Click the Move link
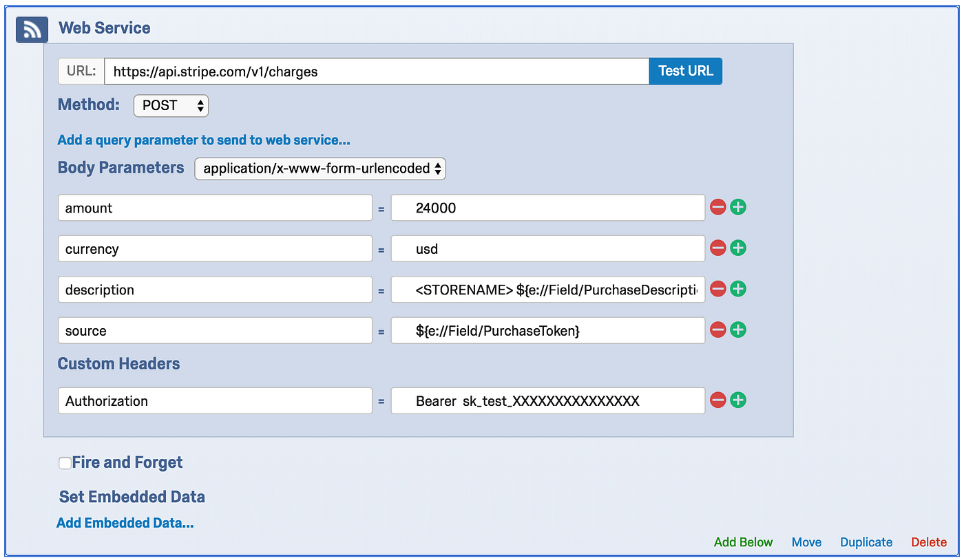Viewport: 964px width, 560px height. pyautogui.click(x=806, y=542)
